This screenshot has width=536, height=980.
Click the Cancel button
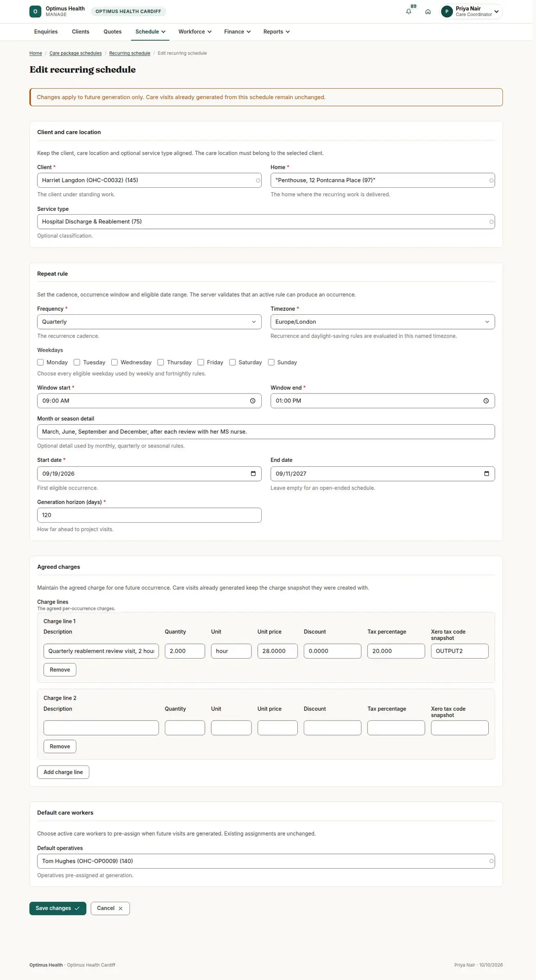(110, 908)
